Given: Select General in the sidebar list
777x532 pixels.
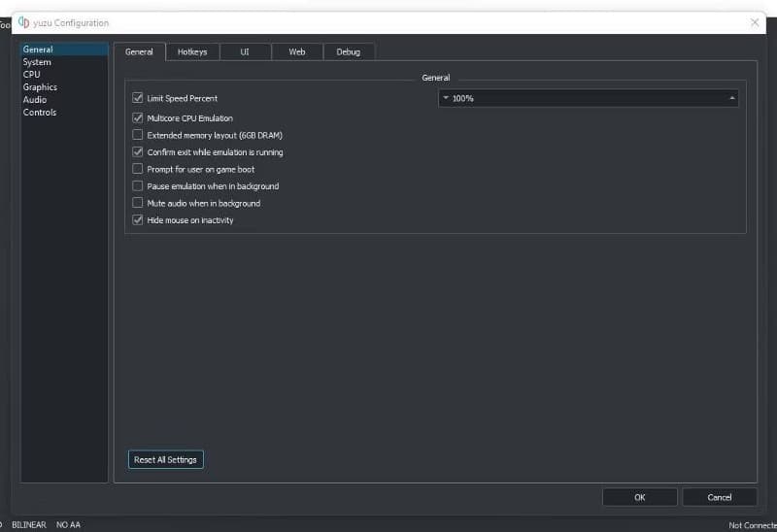Looking at the screenshot, I should (64, 50).
